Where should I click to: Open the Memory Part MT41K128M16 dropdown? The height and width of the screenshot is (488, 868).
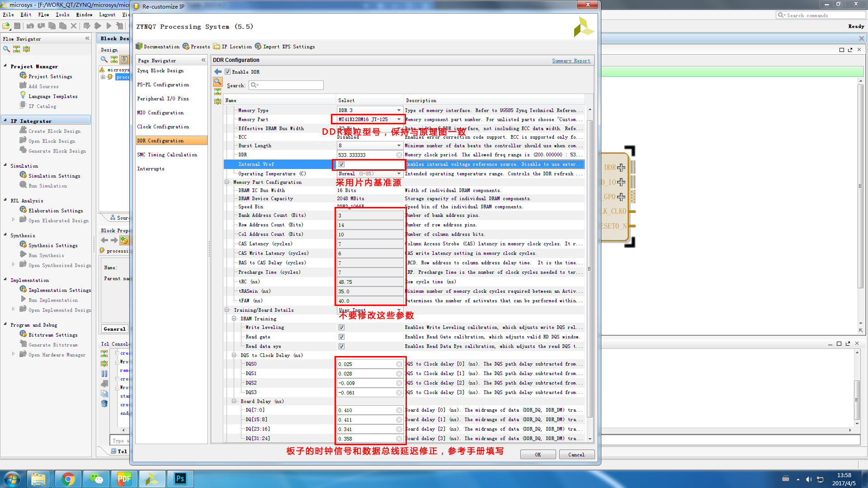click(369, 119)
